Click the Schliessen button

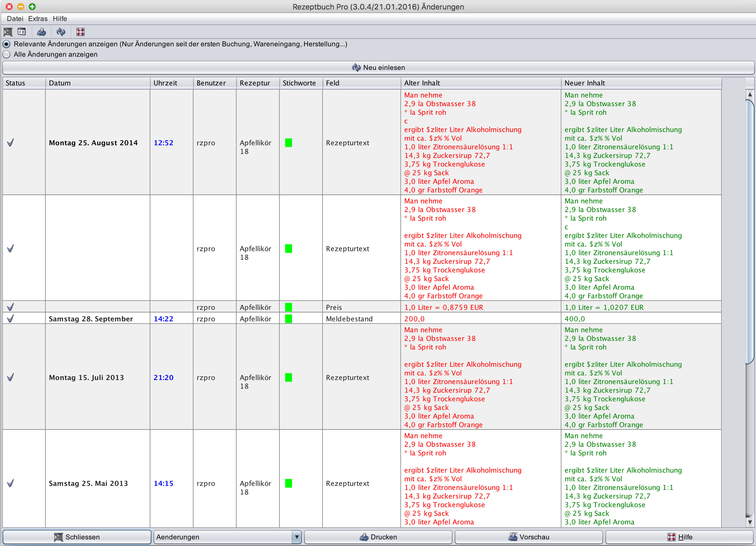pyautogui.click(x=77, y=537)
